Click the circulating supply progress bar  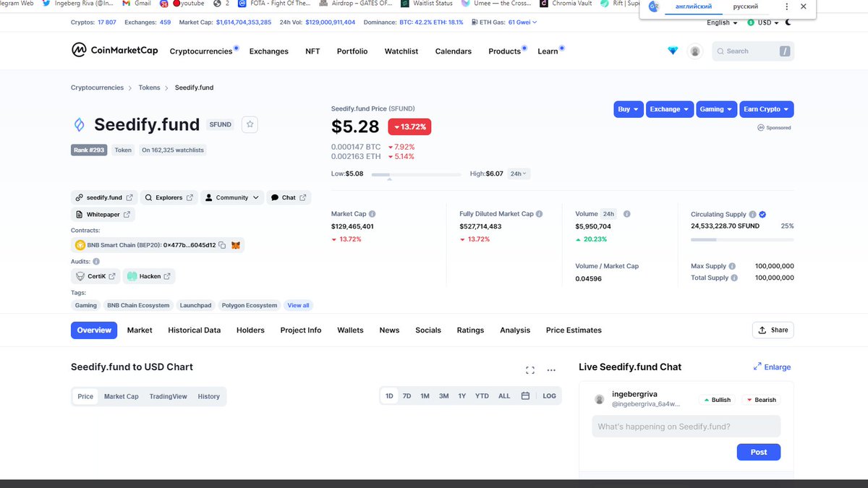pyautogui.click(x=742, y=239)
